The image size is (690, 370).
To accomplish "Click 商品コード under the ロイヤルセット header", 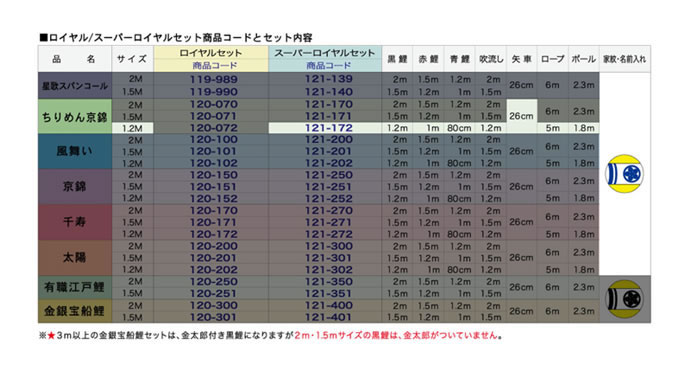I will (x=215, y=66).
